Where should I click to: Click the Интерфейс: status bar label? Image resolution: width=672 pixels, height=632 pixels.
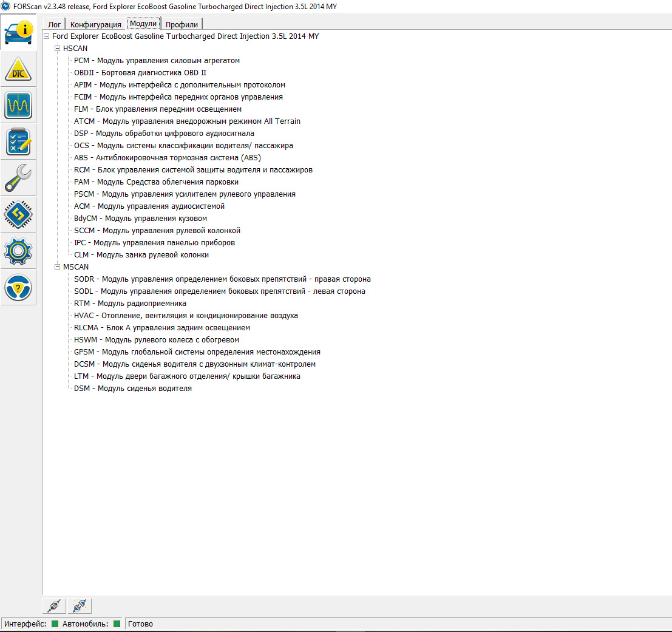pyautogui.click(x=25, y=624)
